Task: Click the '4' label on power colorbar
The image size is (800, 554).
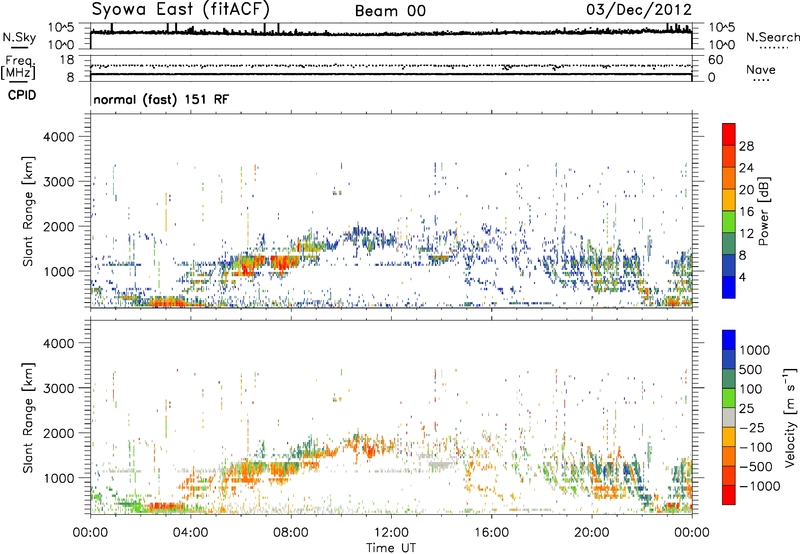Action: pos(742,277)
